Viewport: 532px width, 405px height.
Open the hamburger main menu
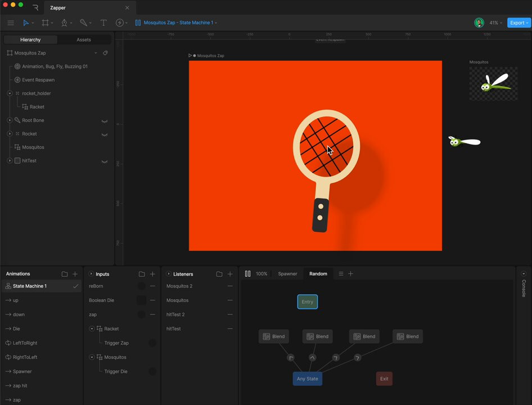click(x=11, y=22)
